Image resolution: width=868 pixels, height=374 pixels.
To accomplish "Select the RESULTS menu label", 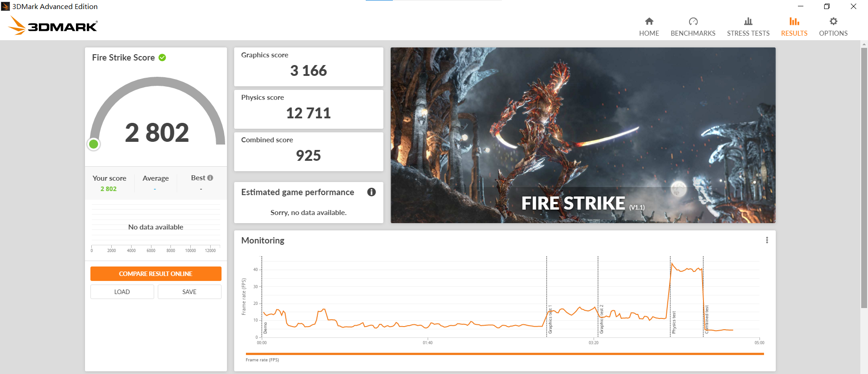I will point(794,33).
